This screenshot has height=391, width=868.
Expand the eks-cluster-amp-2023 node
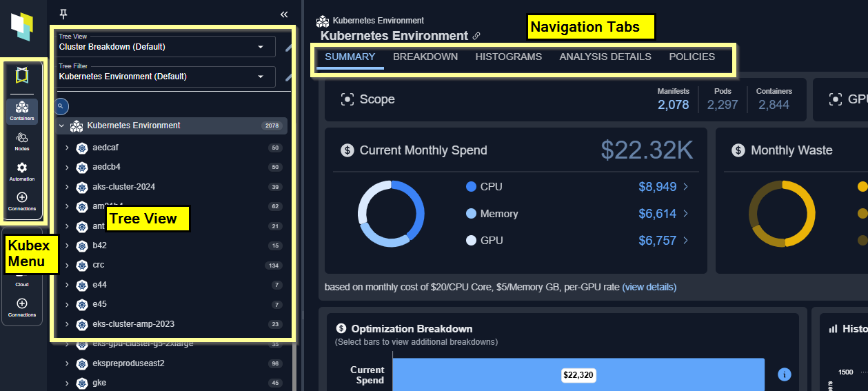tap(67, 324)
